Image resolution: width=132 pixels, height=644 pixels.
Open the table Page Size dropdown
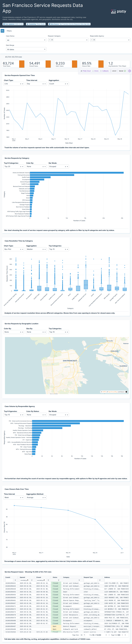(83, 635)
